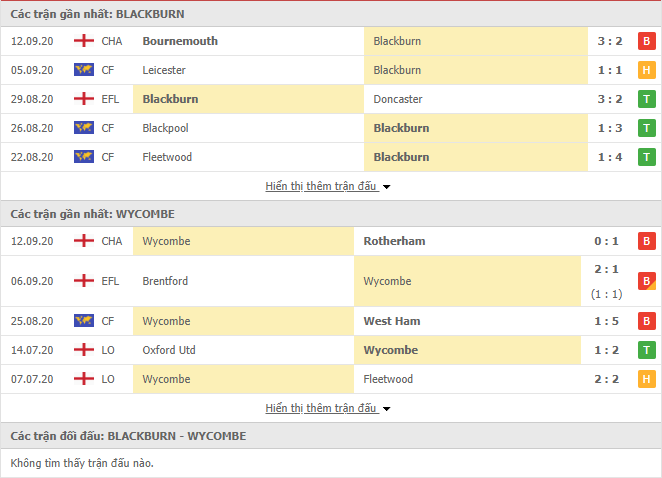Select the Bournemouth team name
Screen dimensions: 662x478
[x=180, y=41]
